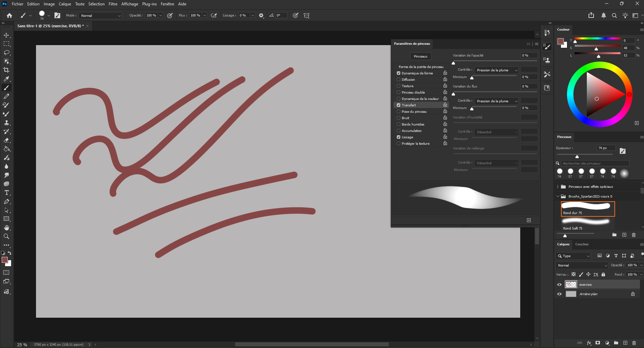
Task: Select the Horizontal Type tool
Action: click(x=6, y=193)
